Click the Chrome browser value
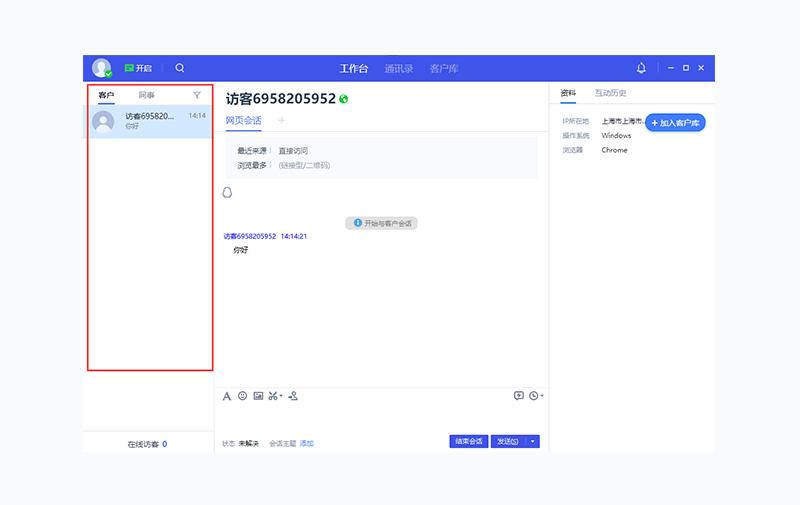Screen dimensions: 800x505 614,150
